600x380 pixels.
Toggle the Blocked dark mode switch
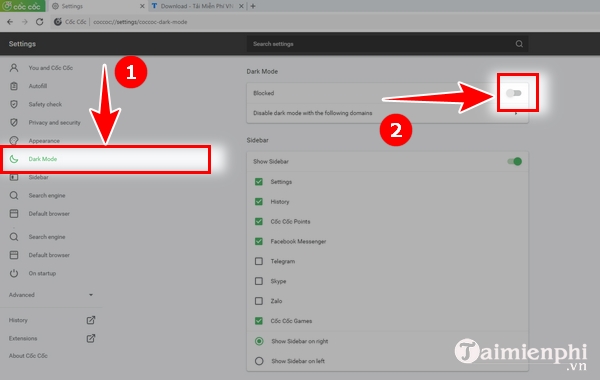[514, 93]
